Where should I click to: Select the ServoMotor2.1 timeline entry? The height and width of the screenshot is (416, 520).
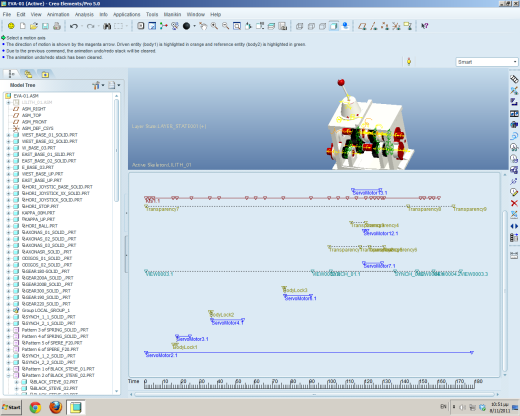click(x=161, y=355)
